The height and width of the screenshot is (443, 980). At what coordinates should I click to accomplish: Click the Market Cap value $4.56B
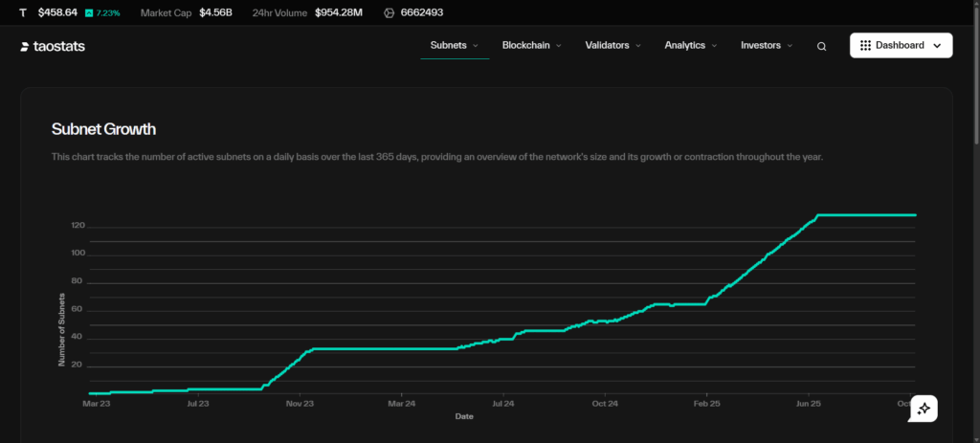click(215, 13)
